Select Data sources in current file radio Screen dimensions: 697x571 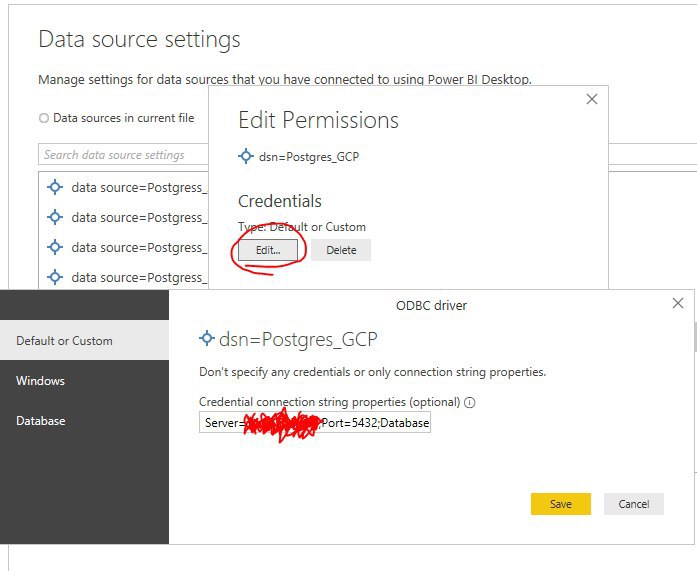coord(44,118)
